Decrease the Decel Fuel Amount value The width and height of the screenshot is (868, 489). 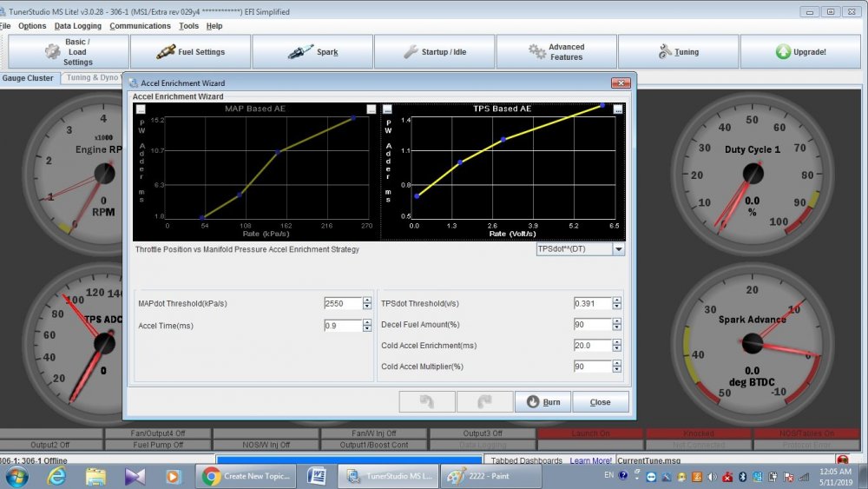(x=616, y=327)
